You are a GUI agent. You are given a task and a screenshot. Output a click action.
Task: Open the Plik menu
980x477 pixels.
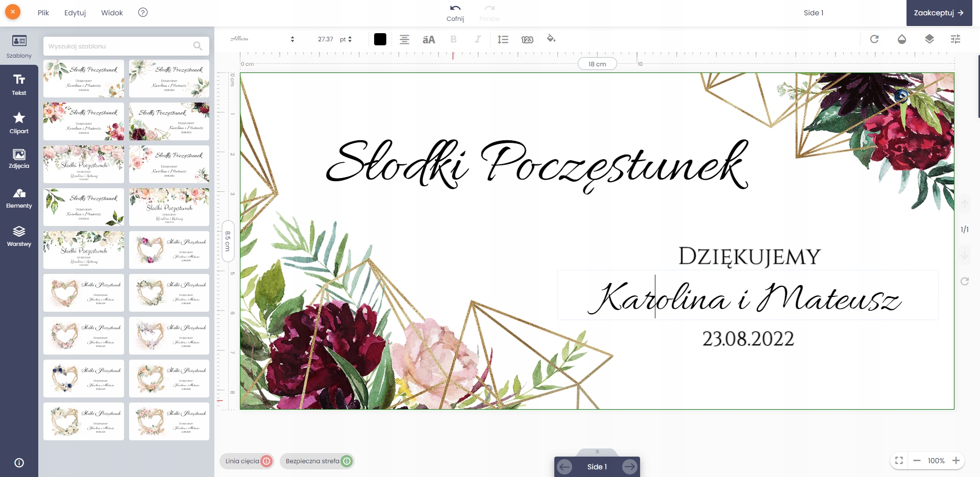[x=43, y=13]
